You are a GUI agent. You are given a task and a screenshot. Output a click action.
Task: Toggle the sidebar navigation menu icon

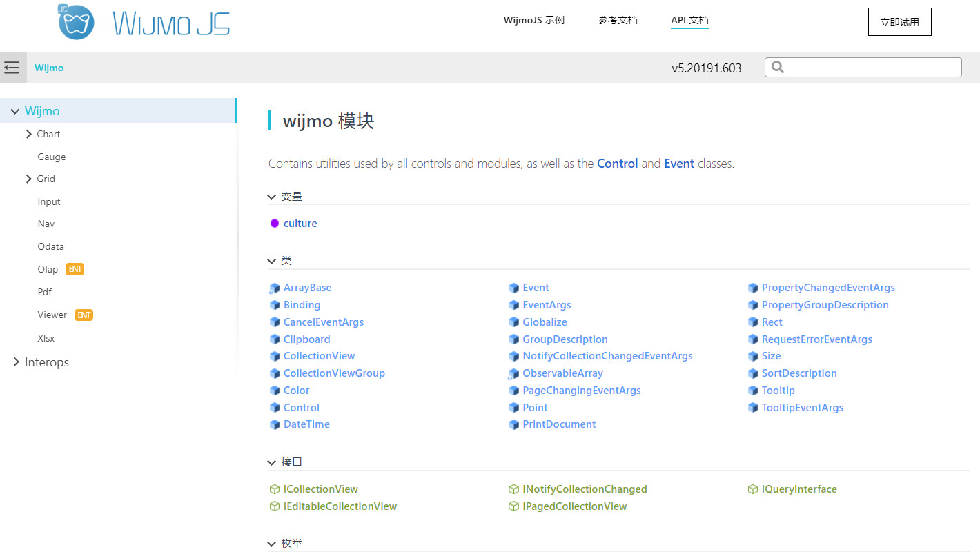click(x=12, y=68)
